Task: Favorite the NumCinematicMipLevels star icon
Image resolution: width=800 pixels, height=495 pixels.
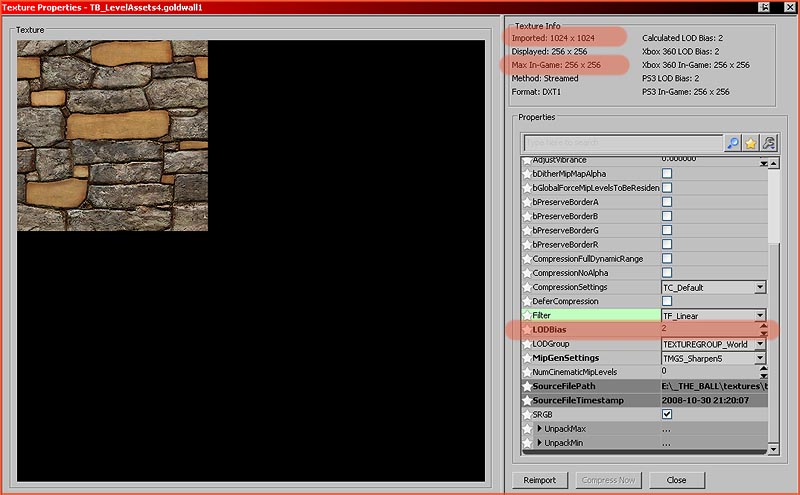Action: (x=527, y=372)
